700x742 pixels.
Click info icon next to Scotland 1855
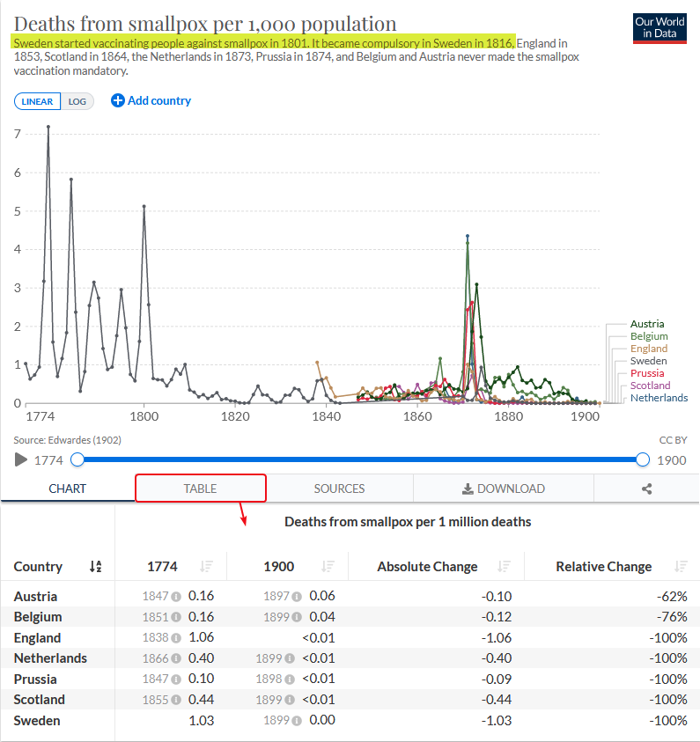point(176,700)
